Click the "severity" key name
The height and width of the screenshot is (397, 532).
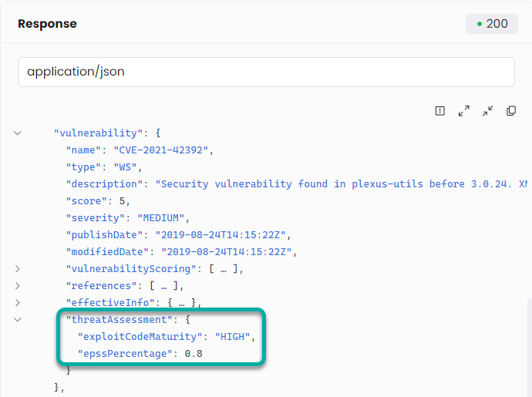tap(96, 218)
